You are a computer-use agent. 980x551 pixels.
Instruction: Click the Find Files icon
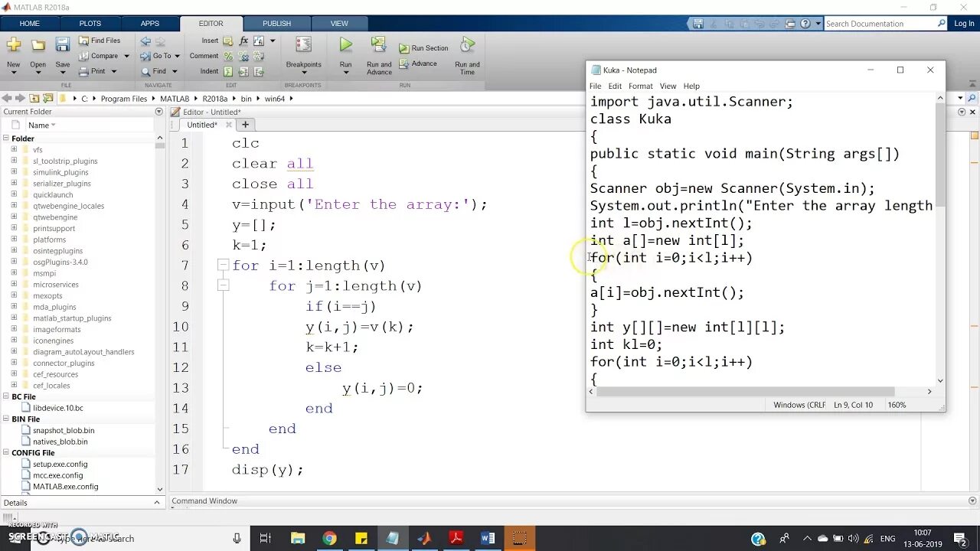tap(84, 41)
